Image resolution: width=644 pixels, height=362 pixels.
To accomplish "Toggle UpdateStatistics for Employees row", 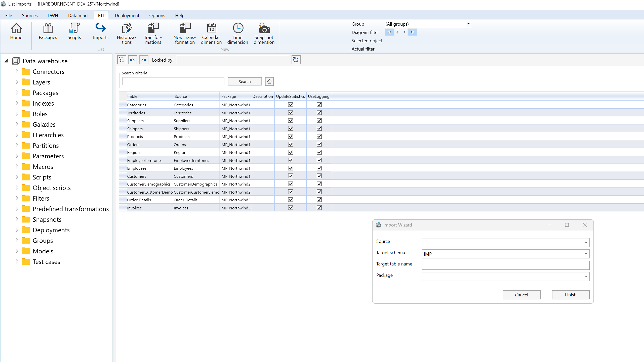I will [x=291, y=168].
